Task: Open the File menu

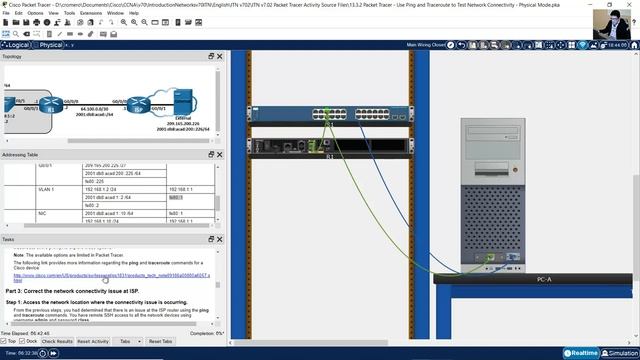Action: click(x=6, y=13)
